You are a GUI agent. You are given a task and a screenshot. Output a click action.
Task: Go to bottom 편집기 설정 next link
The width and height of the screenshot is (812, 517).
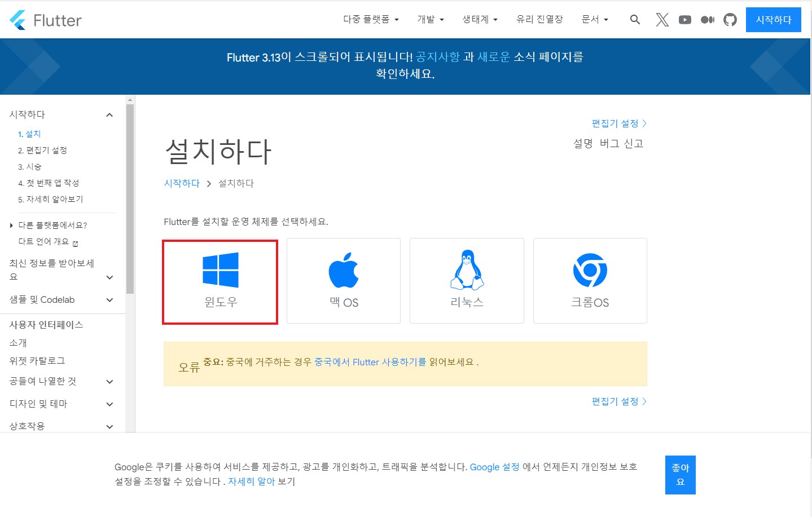619,401
